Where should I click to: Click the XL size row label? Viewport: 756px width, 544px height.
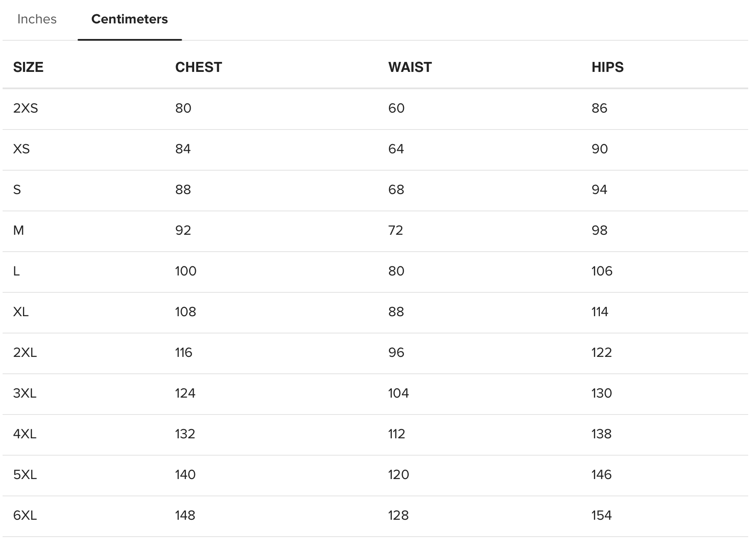click(x=21, y=312)
